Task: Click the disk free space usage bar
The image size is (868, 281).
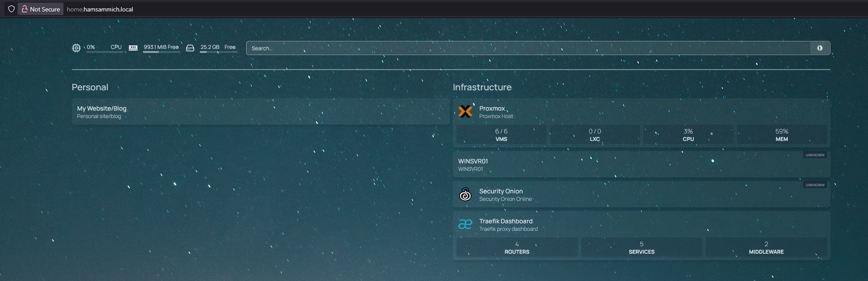Action: pos(218,52)
